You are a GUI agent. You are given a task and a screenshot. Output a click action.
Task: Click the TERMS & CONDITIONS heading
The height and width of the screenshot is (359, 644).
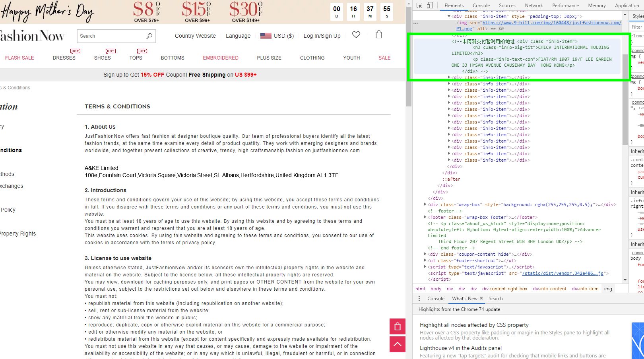click(x=117, y=106)
